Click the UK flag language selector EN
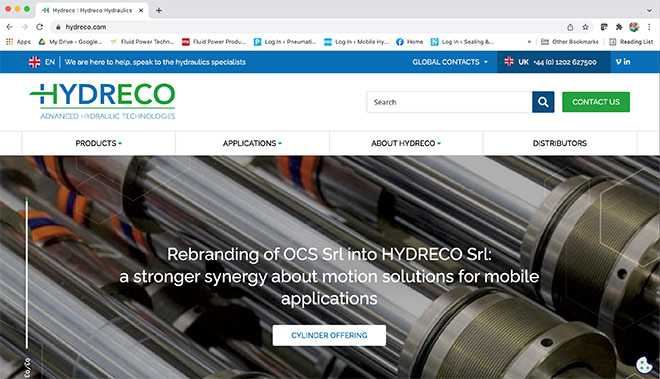This screenshot has width=660, height=379. click(42, 62)
